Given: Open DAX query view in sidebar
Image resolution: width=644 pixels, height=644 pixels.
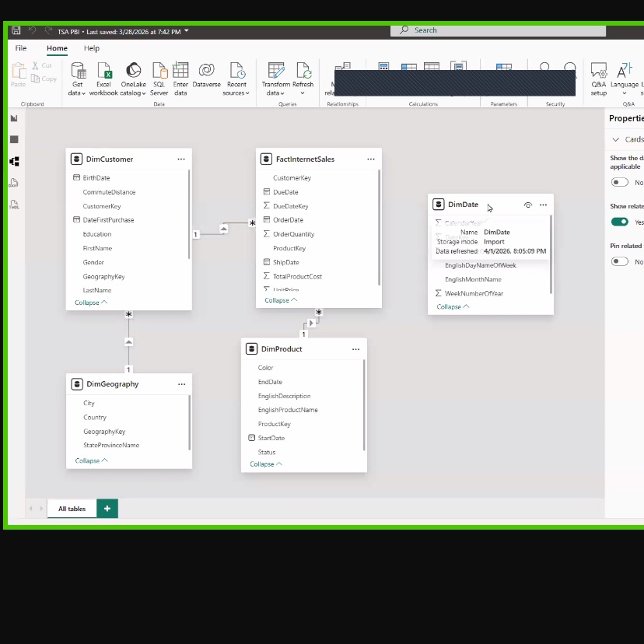Looking at the screenshot, I should pos(14,183).
